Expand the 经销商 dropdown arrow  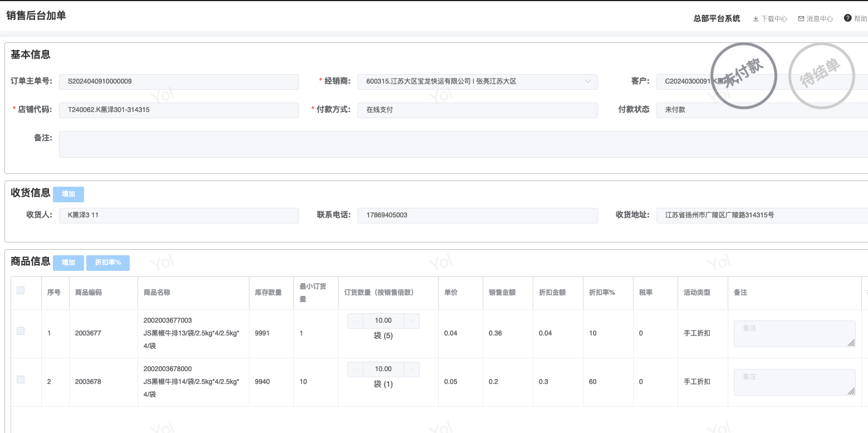point(588,82)
